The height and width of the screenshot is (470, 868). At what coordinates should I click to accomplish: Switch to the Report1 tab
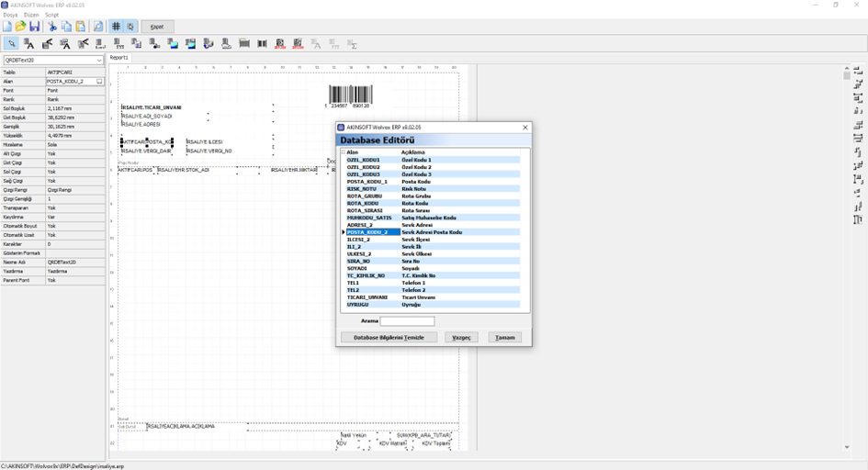click(118, 58)
